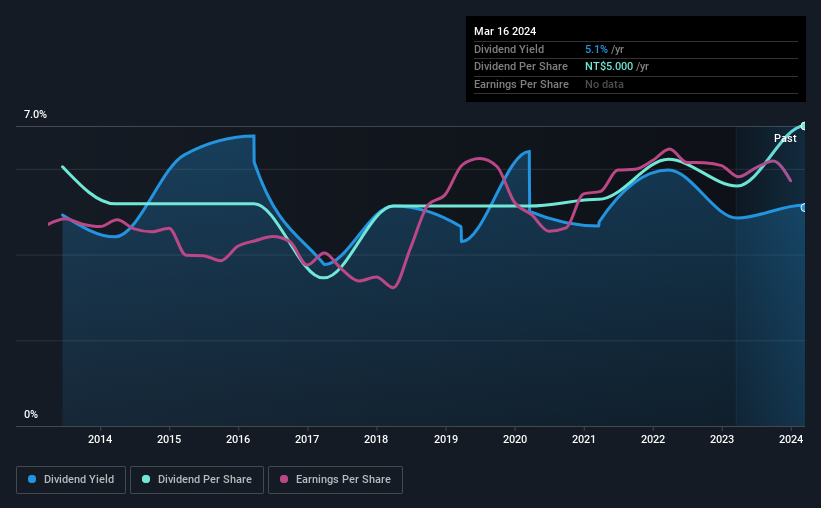Click the 2019 x-axis year label
Image resolution: width=821 pixels, height=508 pixels.
click(x=446, y=439)
